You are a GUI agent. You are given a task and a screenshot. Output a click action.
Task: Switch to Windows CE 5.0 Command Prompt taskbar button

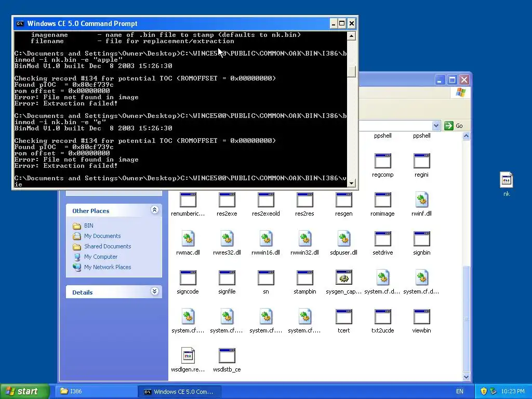click(x=179, y=392)
